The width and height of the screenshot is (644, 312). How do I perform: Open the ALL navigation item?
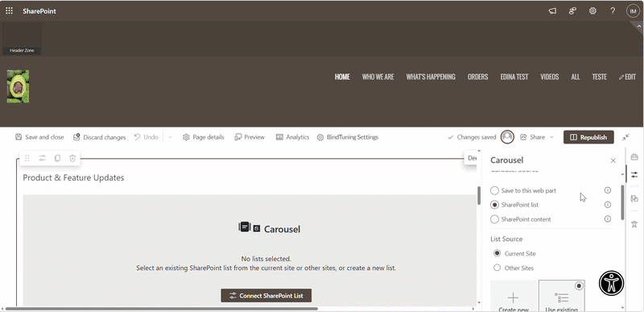pyautogui.click(x=576, y=77)
